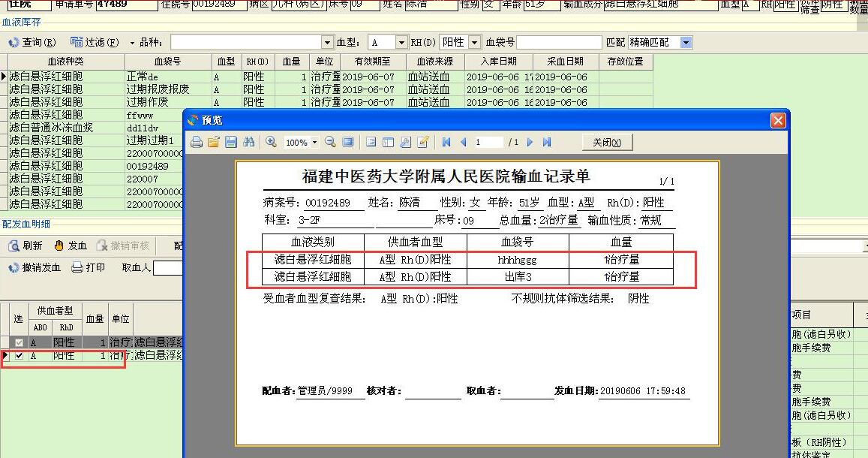Click the 打印 print button in main window
The image size is (868, 458).
pos(89,267)
